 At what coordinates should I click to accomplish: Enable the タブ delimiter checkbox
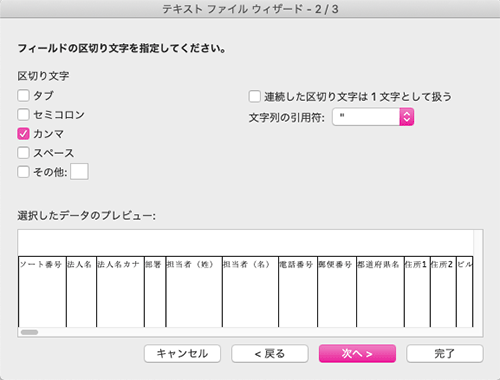23,96
